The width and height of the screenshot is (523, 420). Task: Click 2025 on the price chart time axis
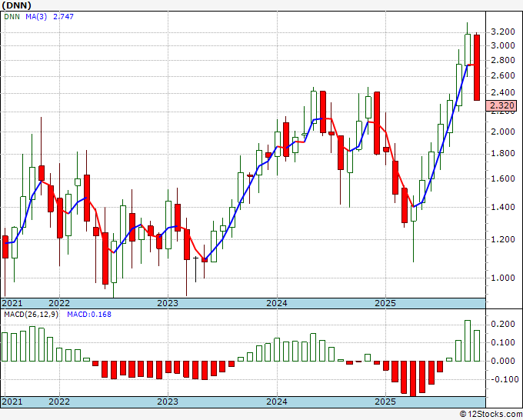point(385,303)
